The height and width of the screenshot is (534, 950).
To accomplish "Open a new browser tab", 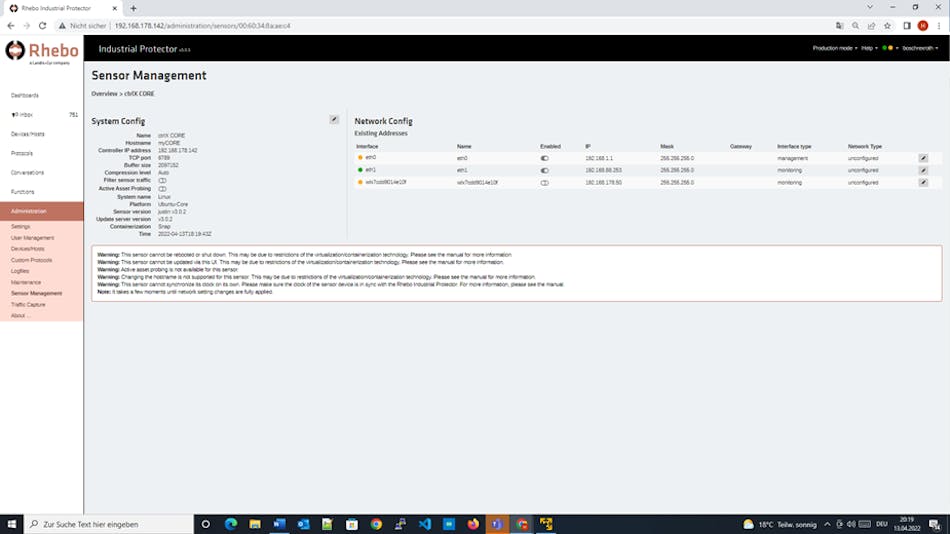I will click(x=133, y=8).
